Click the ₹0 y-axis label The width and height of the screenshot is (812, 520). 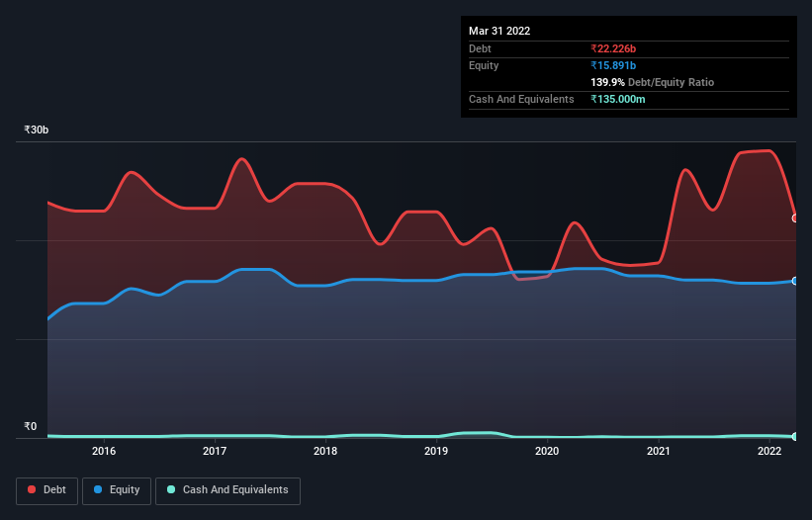point(31,426)
